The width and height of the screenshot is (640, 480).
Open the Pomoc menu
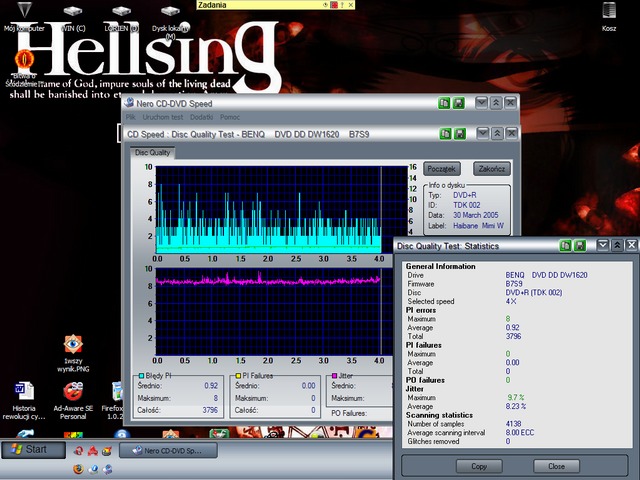(x=230, y=117)
